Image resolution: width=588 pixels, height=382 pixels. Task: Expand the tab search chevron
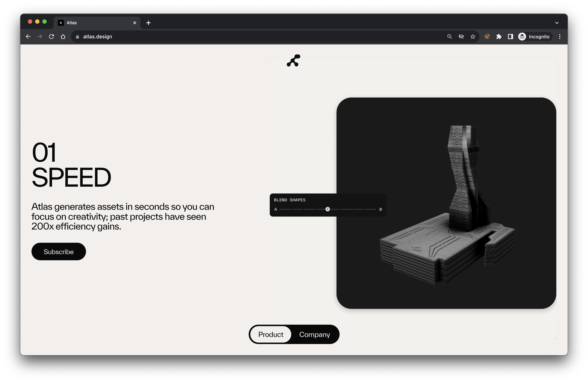click(557, 23)
